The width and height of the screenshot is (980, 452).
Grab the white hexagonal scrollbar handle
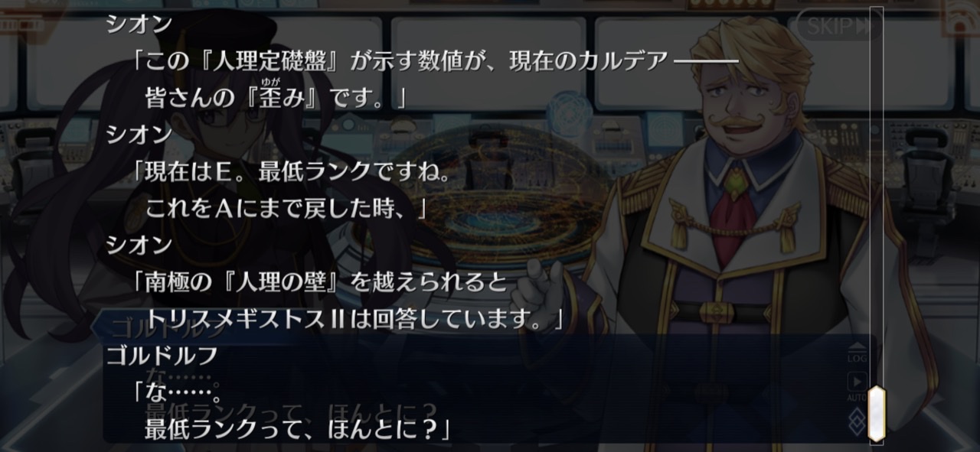(x=876, y=414)
